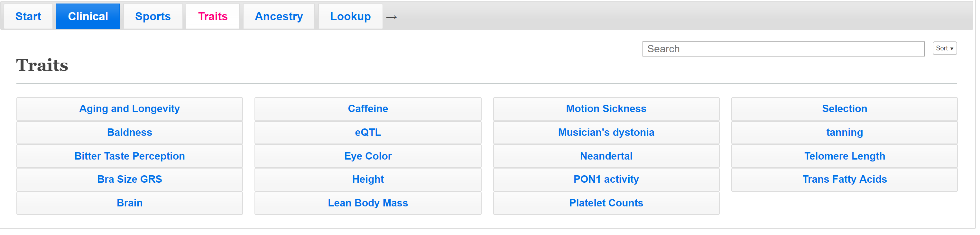View the Musician's dystonia trait
Screen dimensions: 980x235
coord(606,133)
